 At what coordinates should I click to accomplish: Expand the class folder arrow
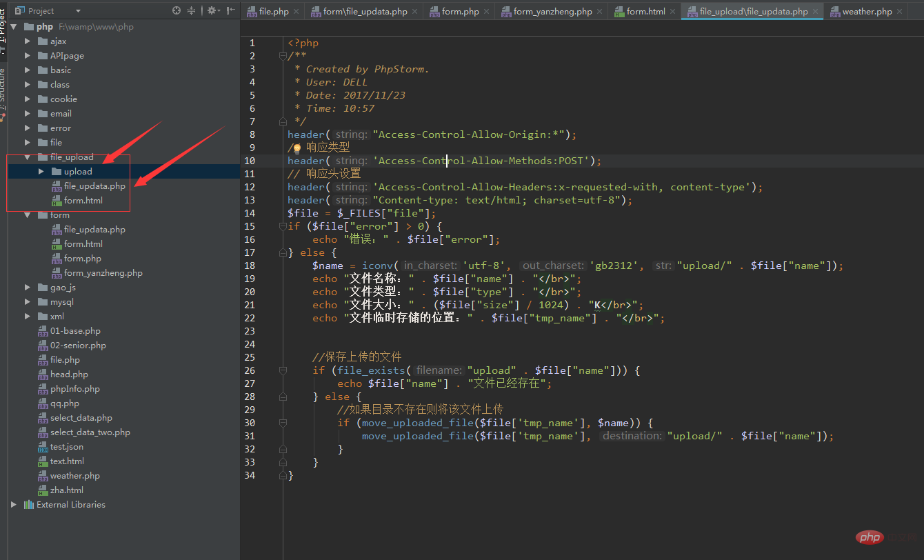[28, 85]
